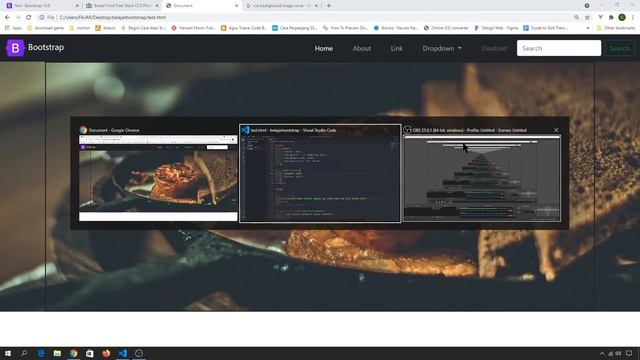
Task: Open the Chrome extensions puzzle icon
Action: pyautogui.click(x=611, y=17)
